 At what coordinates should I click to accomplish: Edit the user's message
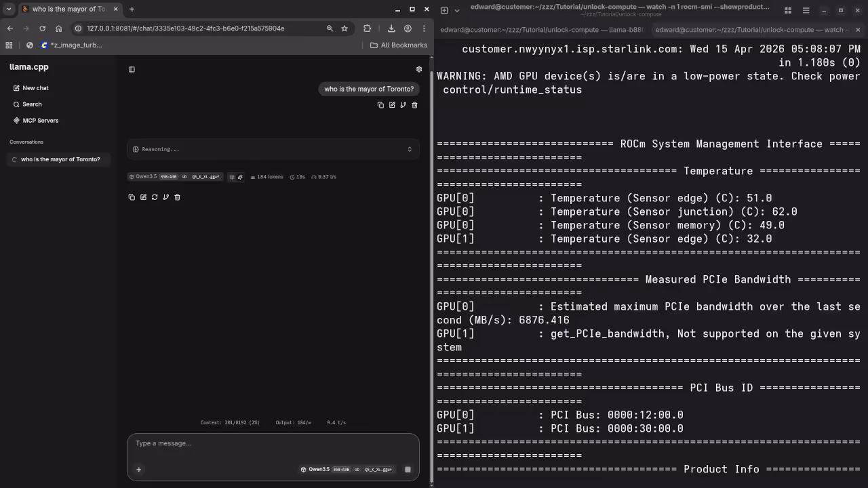click(x=392, y=105)
